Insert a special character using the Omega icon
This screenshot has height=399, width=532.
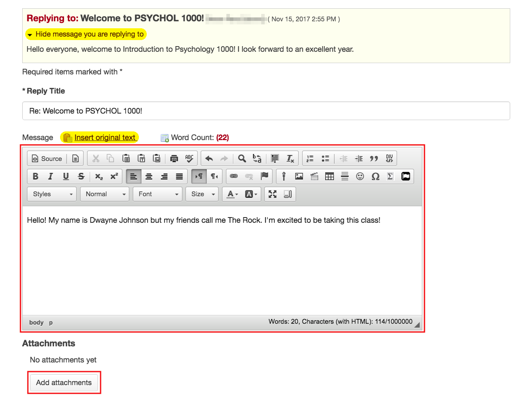[x=375, y=176]
